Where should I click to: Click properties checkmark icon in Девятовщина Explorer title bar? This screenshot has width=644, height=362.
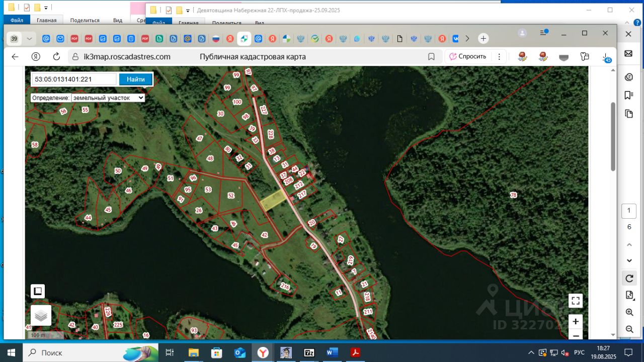169,10
